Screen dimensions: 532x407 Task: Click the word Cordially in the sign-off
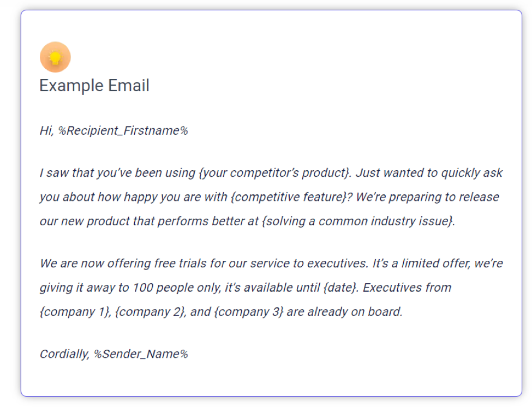[63, 354]
